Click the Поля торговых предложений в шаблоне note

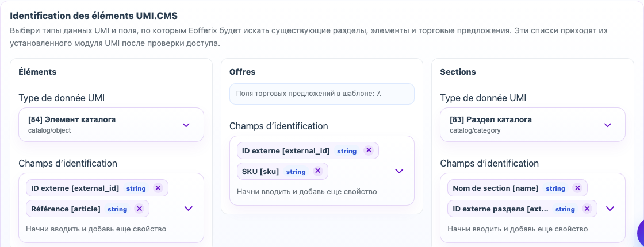click(x=321, y=94)
